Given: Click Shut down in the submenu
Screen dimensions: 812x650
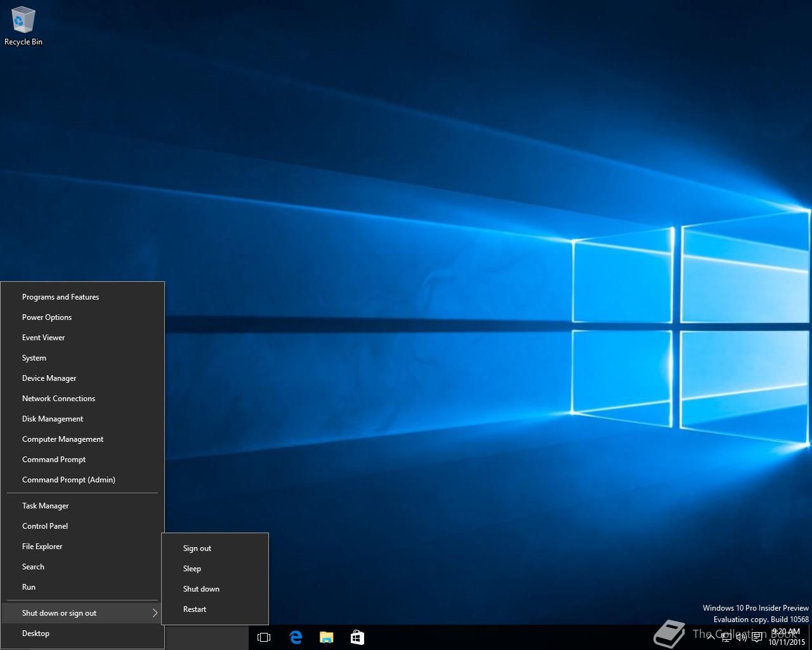Looking at the screenshot, I should (x=201, y=589).
